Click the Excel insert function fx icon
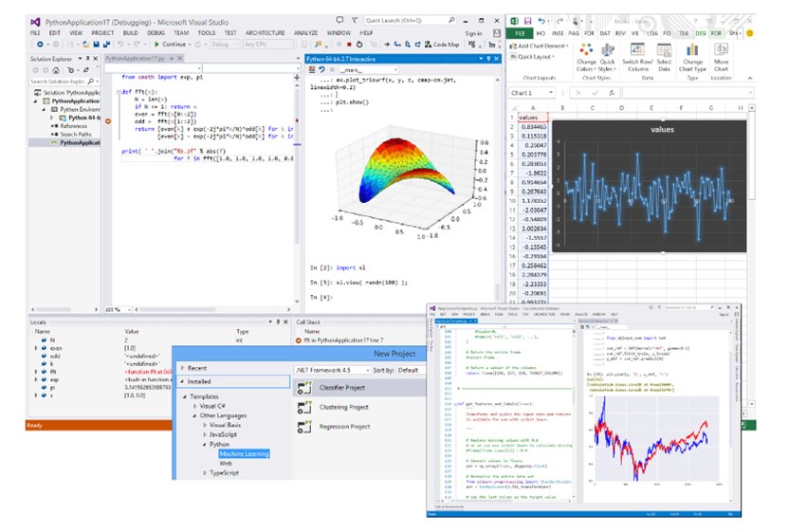 pyautogui.click(x=612, y=93)
